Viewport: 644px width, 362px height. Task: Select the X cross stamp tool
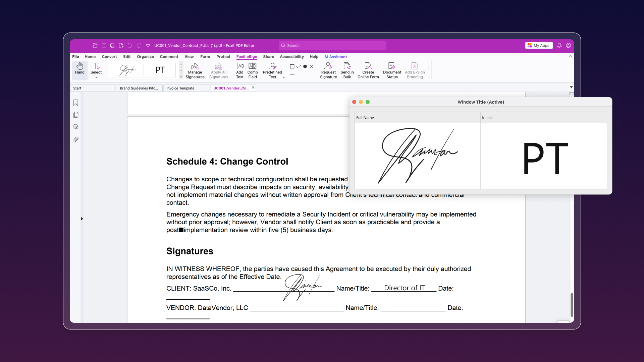(x=312, y=66)
